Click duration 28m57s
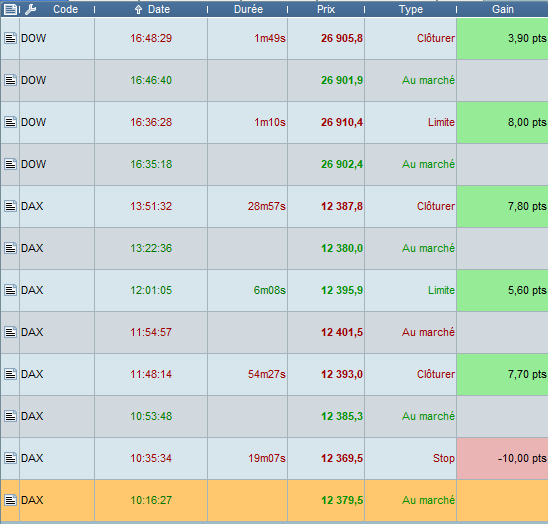Image resolution: width=548 pixels, height=524 pixels. (x=267, y=206)
